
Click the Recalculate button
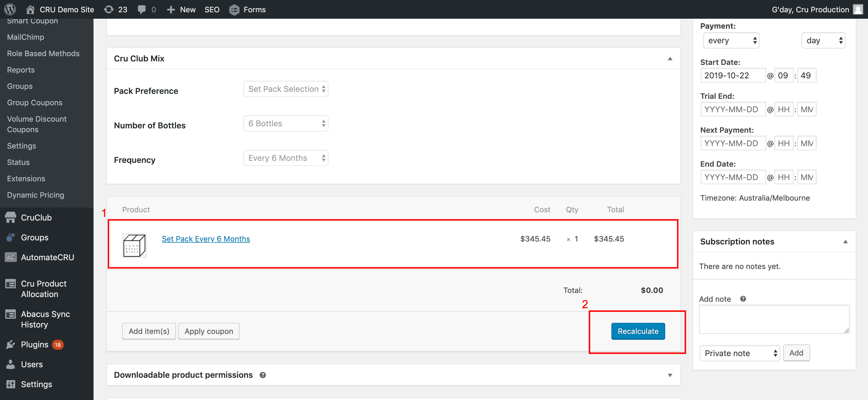[x=638, y=331]
